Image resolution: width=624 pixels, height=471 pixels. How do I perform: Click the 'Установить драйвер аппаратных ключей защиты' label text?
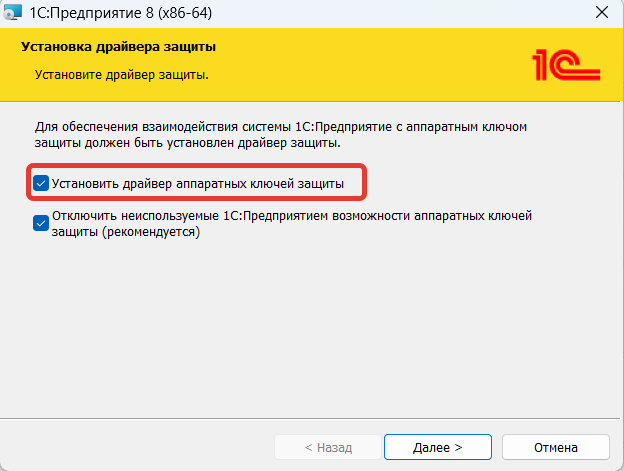[x=198, y=183]
